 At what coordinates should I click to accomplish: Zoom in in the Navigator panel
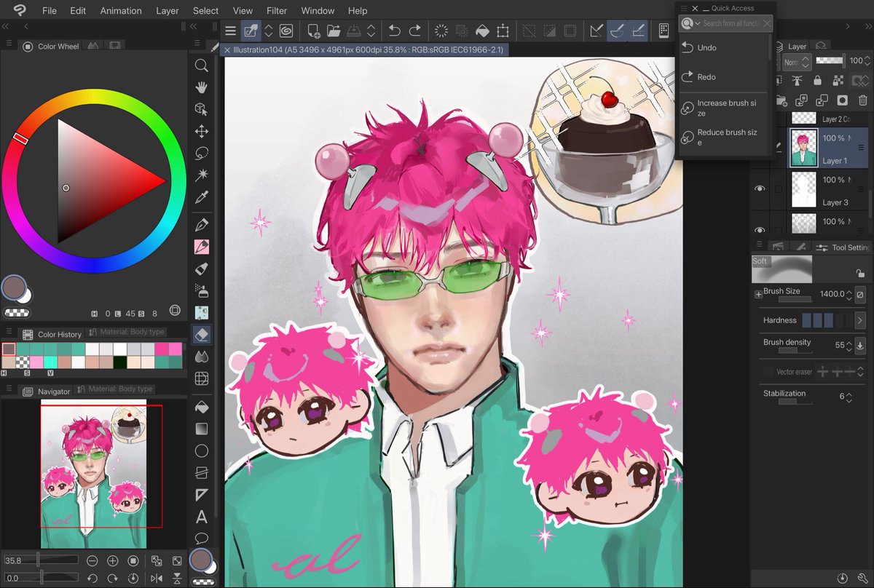coord(113,561)
